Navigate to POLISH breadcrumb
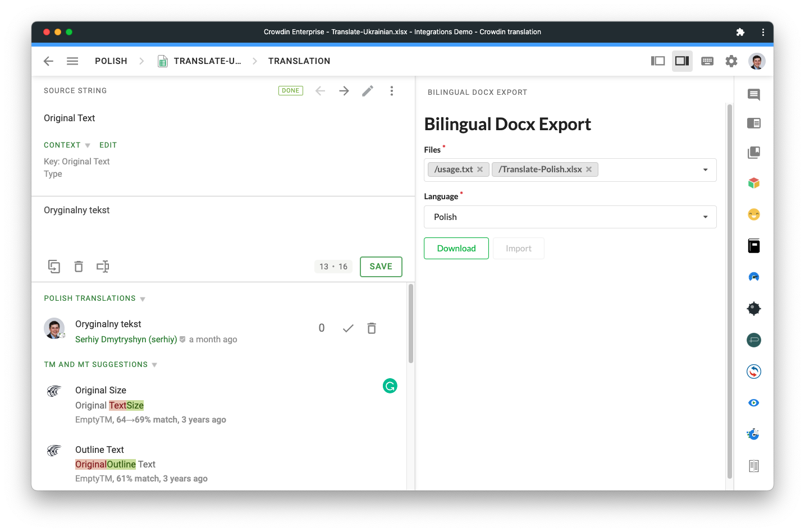The width and height of the screenshot is (805, 532). (111, 61)
